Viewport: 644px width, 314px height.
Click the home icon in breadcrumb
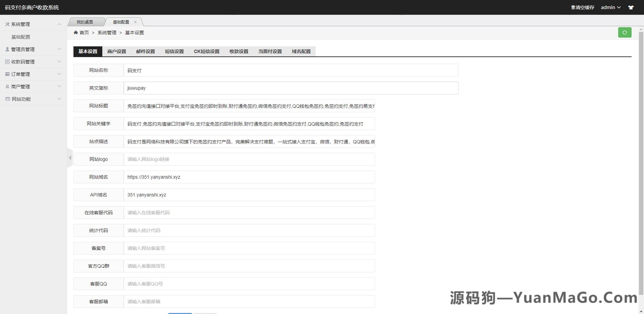76,32
